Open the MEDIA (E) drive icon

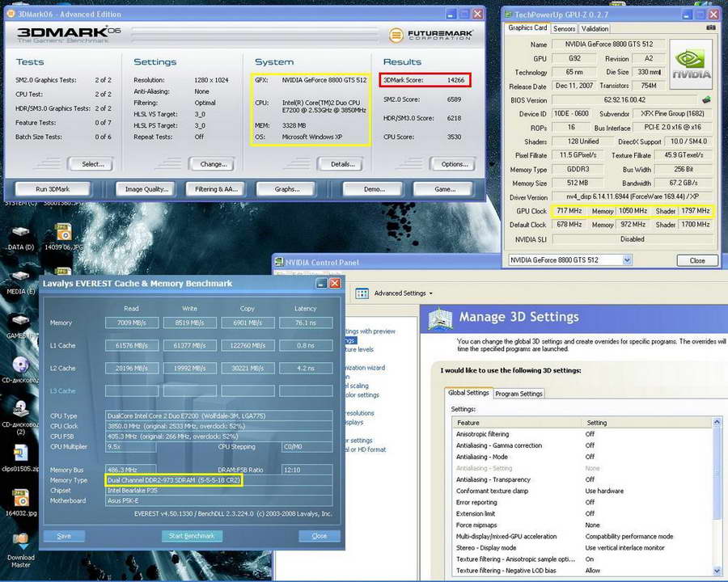coord(20,276)
